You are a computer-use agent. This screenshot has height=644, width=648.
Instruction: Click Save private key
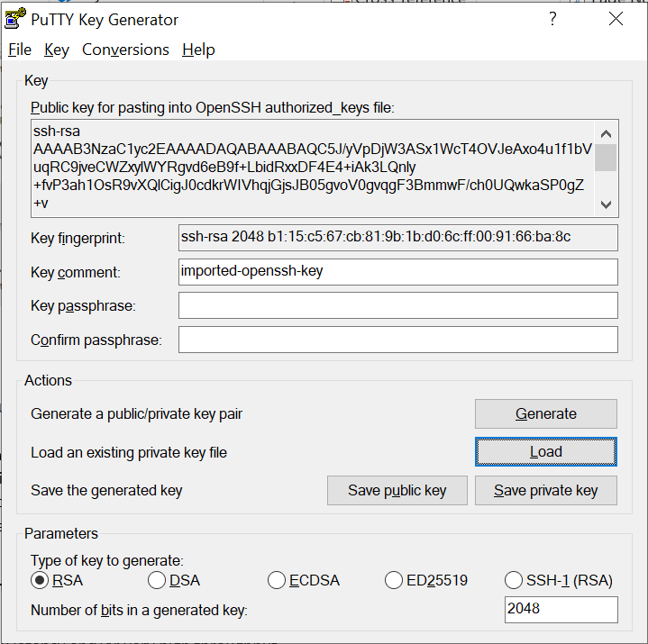(545, 490)
